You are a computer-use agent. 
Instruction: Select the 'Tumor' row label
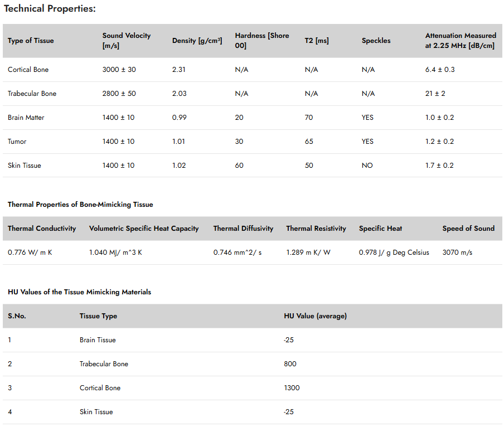click(x=17, y=142)
